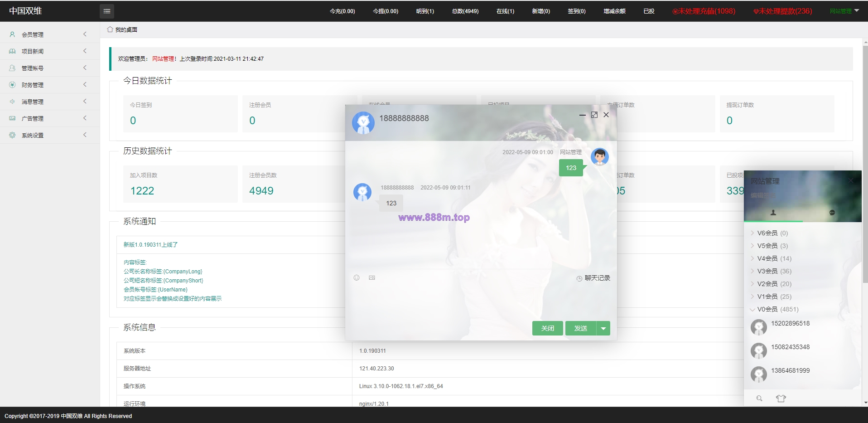868x423 pixels.
Task: Click the 新版1.0.190311上线了 notice
Action: [x=150, y=245]
